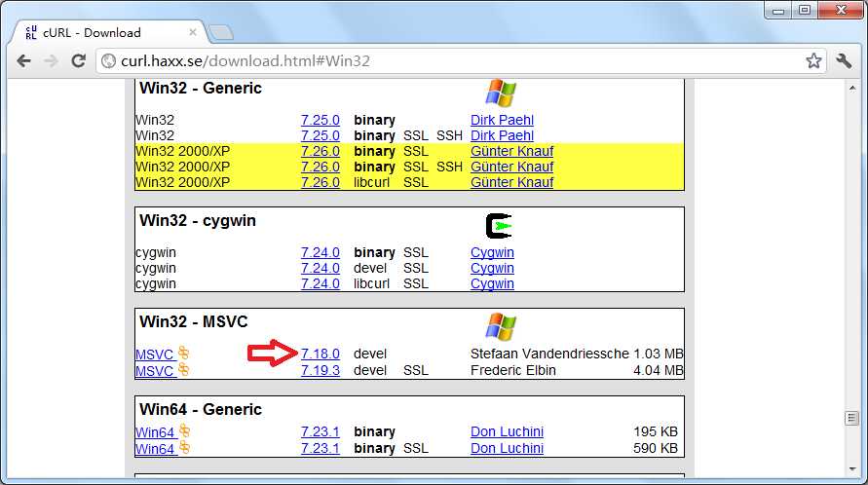Select the cURL - Download tab
This screenshot has height=485, width=868.
pyautogui.click(x=108, y=33)
